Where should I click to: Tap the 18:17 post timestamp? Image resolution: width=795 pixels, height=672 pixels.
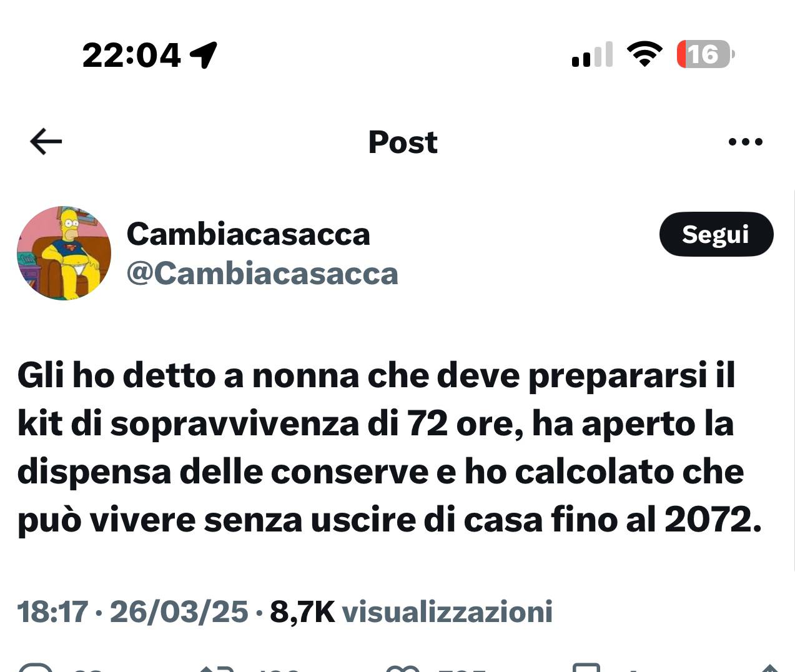52,611
